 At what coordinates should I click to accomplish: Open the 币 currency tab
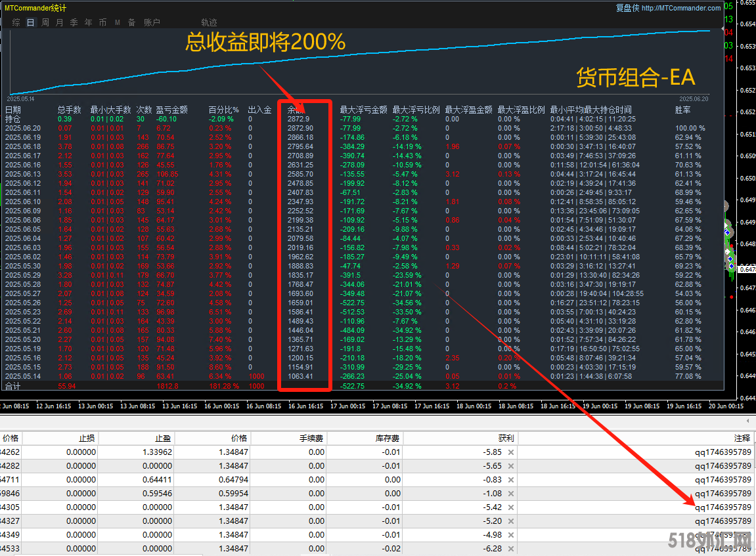point(102,22)
